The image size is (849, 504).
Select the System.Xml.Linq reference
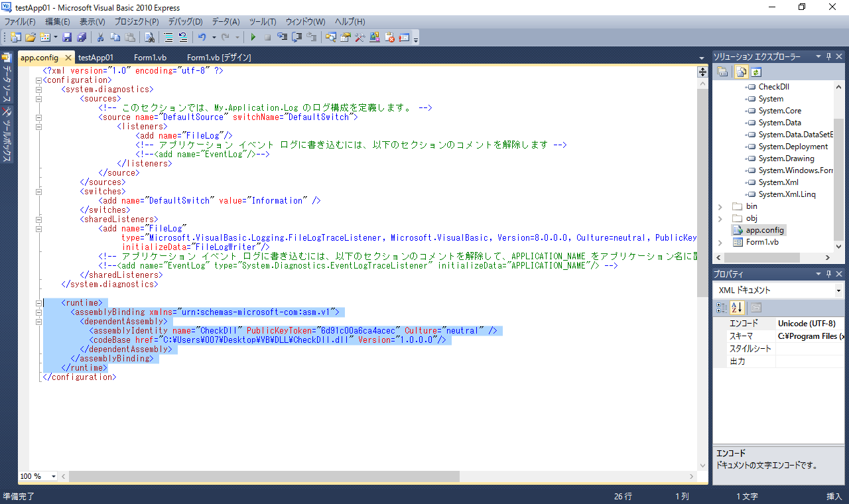(787, 194)
